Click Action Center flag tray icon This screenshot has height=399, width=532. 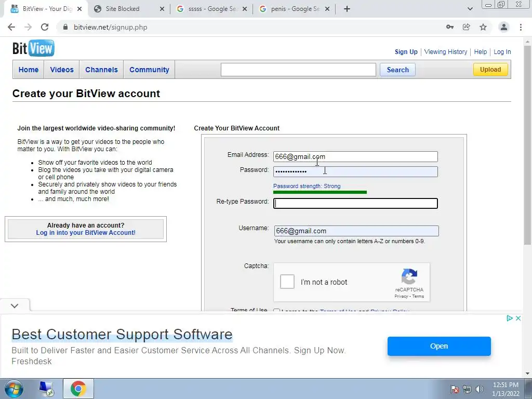click(455, 389)
